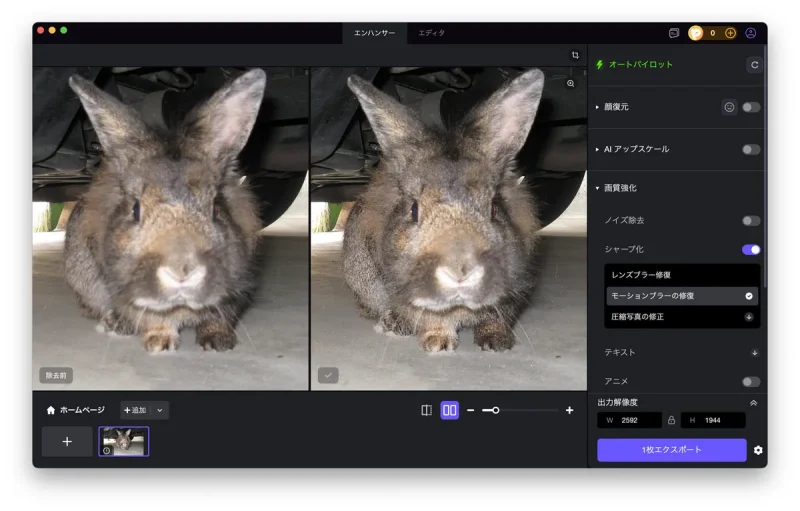The width and height of the screenshot is (800, 511).
Task: Switch to side-by-side compare view
Action: coord(449,410)
